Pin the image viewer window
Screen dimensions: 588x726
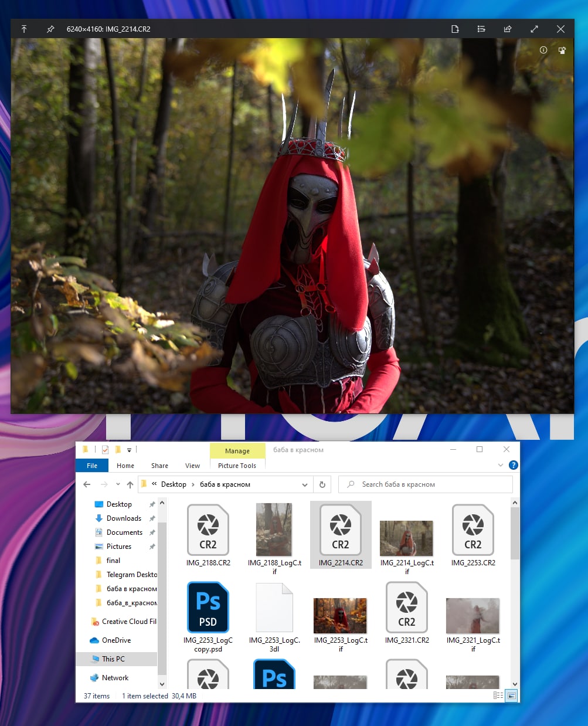coord(50,29)
